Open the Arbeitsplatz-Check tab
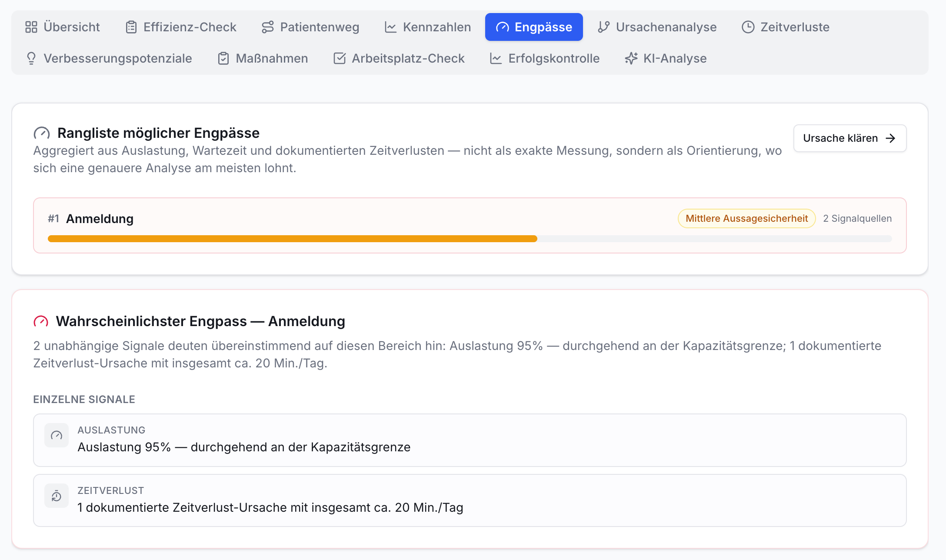 pyautogui.click(x=399, y=58)
